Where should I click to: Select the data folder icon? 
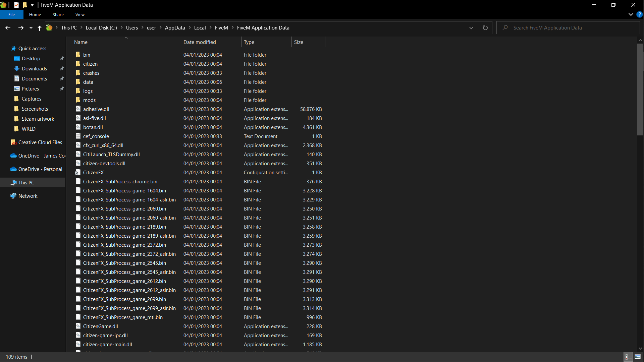[x=78, y=82]
